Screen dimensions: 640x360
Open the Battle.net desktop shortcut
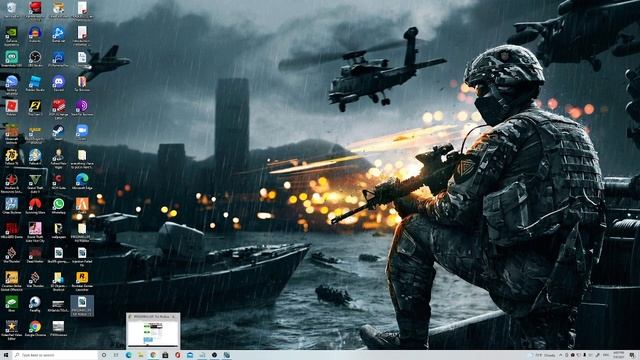(58, 34)
